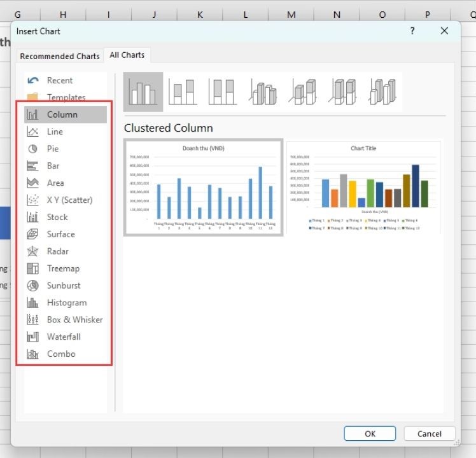
Task: Pick the 3-D Clustered Column subtype
Action: click(x=263, y=92)
